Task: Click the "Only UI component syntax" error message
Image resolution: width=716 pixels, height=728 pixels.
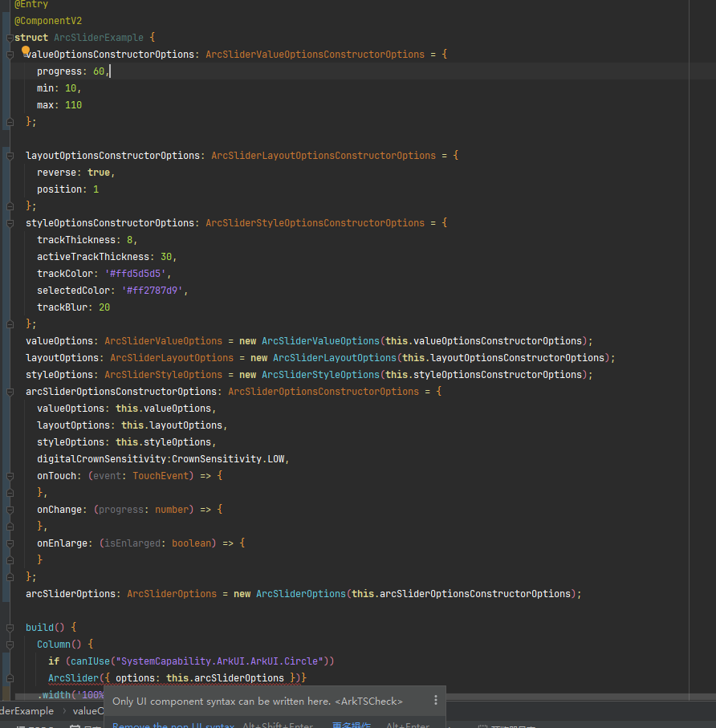Action: [x=258, y=701]
